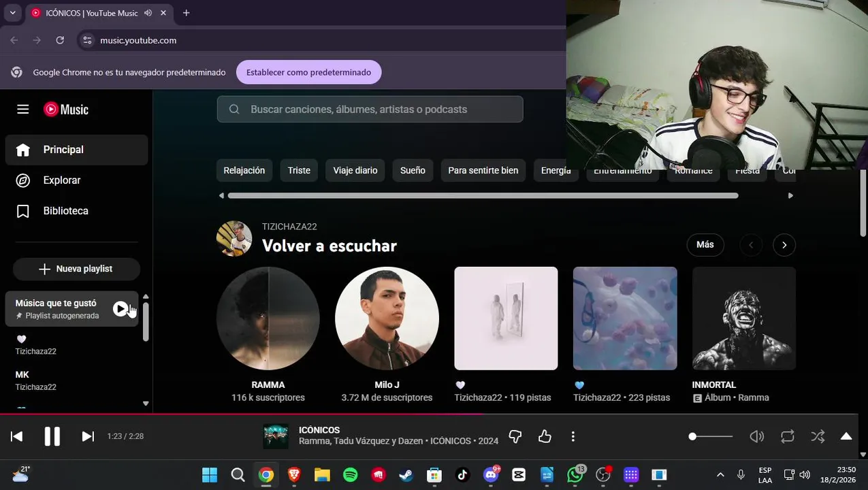This screenshot has height=490, width=868.
Task: Open the RAMMA artist thumbnail
Action: (x=268, y=318)
